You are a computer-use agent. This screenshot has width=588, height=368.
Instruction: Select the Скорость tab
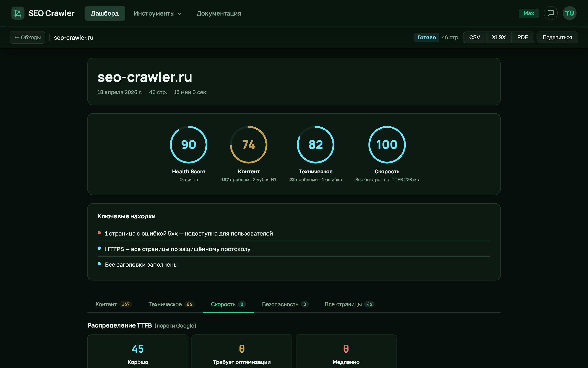228,304
